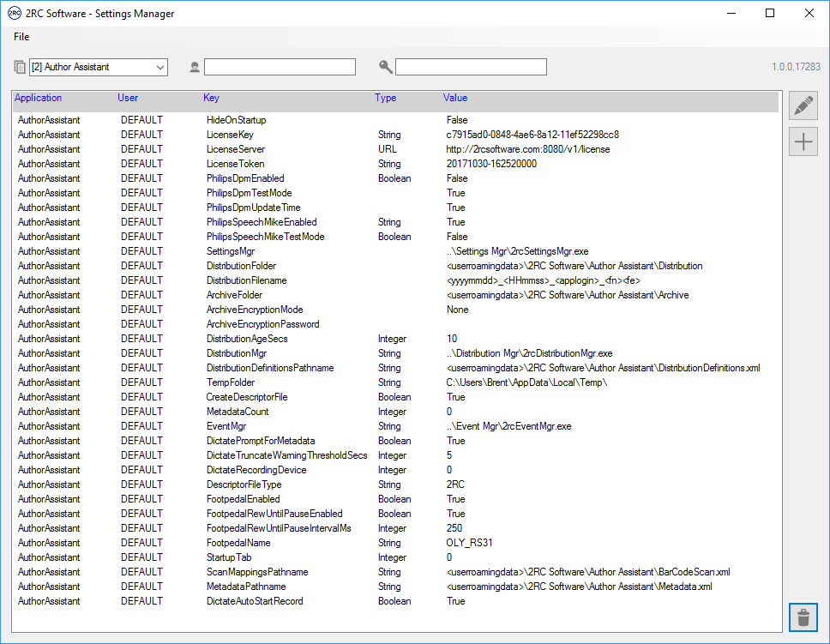
Task: Select PhilipsDpmEnabled in the list
Action: click(x=245, y=178)
